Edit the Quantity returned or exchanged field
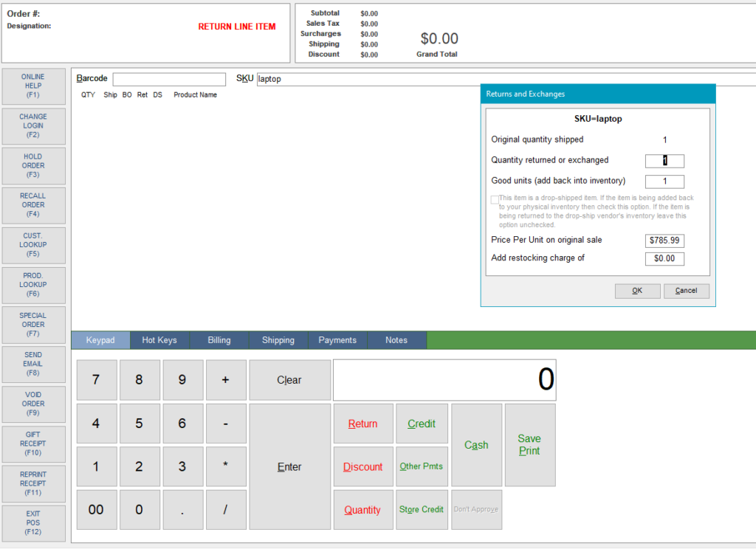The height and width of the screenshot is (549, 756). tap(664, 161)
